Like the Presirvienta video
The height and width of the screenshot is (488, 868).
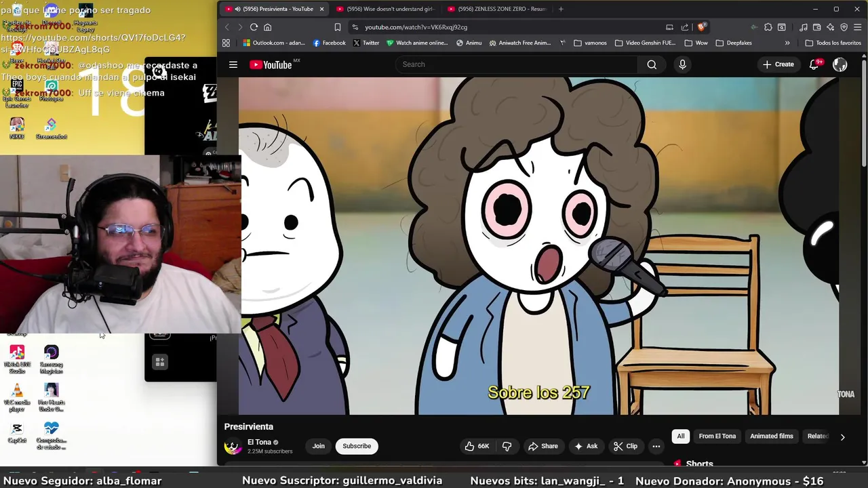tap(477, 446)
